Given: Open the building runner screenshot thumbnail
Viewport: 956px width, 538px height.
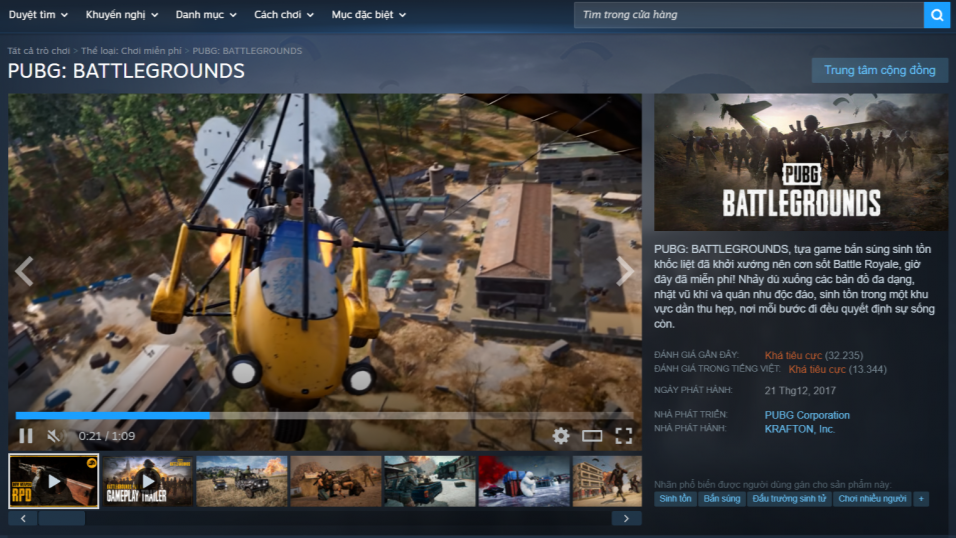Looking at the screenshot, I should (x=607, y=481).
